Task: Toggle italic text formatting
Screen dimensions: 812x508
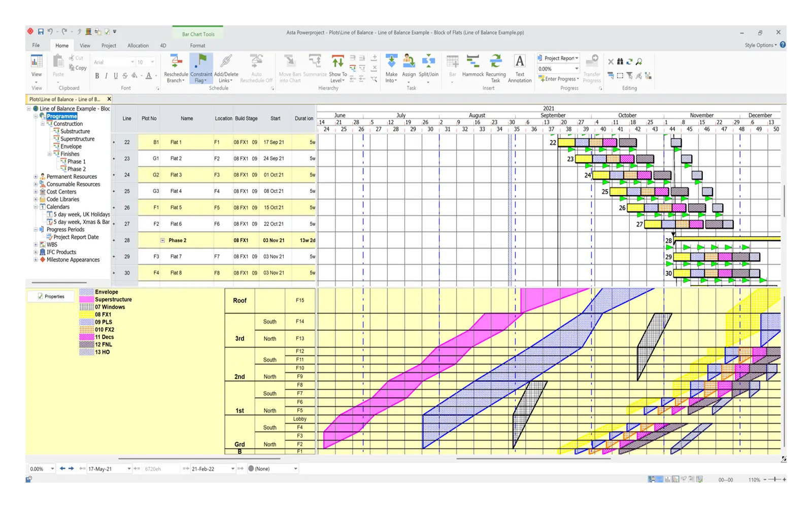Action: coord(106,76)
